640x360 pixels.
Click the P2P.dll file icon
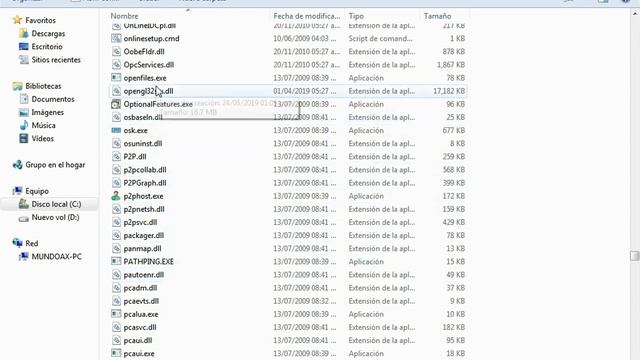(x=116, y=156)
